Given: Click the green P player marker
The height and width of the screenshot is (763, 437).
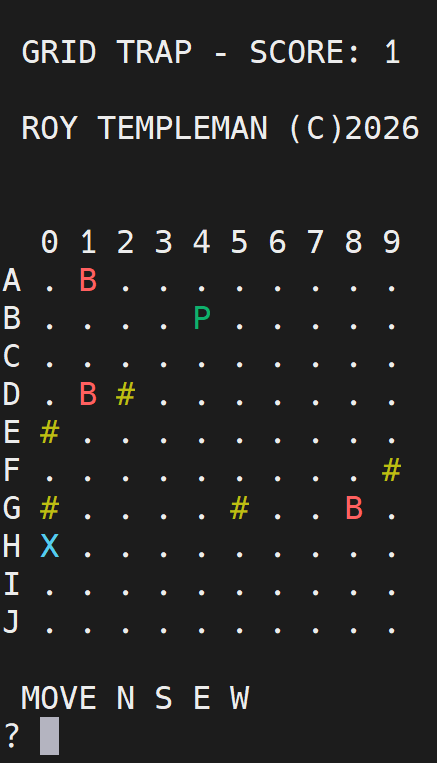Looking at the screenshot, I should point(201,318).
